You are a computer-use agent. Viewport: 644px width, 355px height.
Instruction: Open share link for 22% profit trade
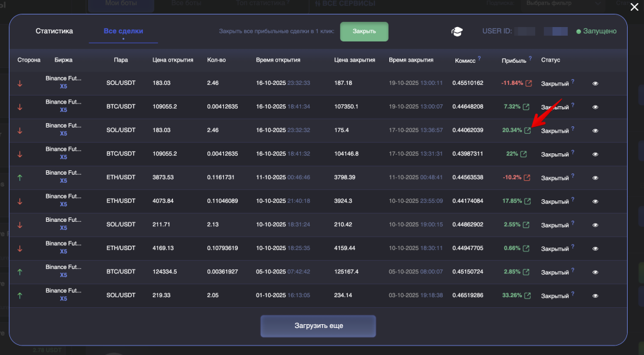pos(523,155)
